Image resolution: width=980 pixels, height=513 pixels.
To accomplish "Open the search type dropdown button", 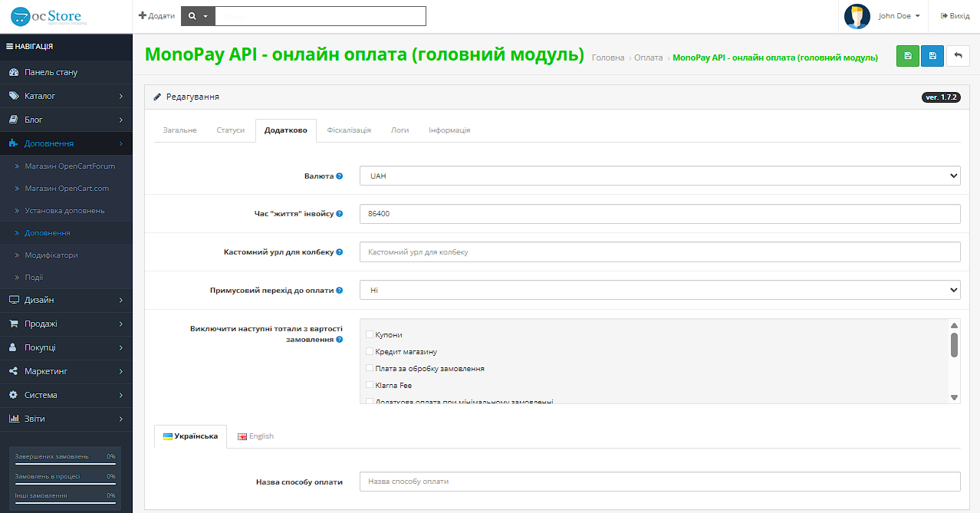I will (198, 16).
